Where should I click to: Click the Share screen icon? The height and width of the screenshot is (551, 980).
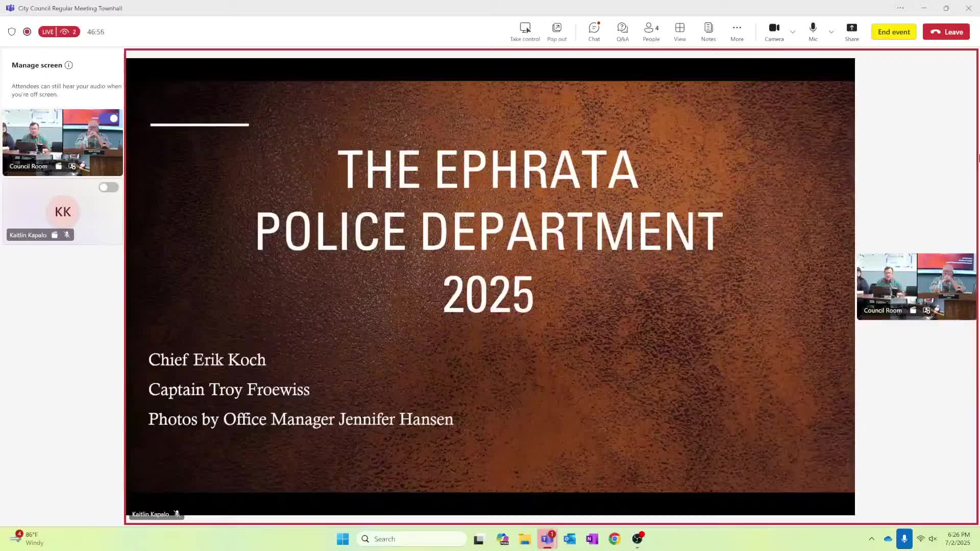click(x=851, y=32)
